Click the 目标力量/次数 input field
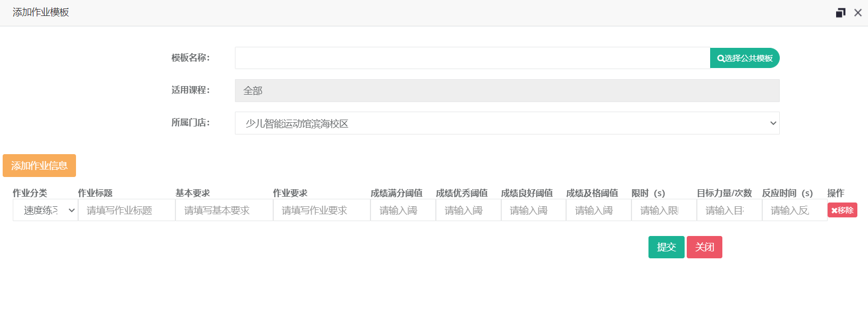This screenshot has height=312, width=868. (729, 210)
